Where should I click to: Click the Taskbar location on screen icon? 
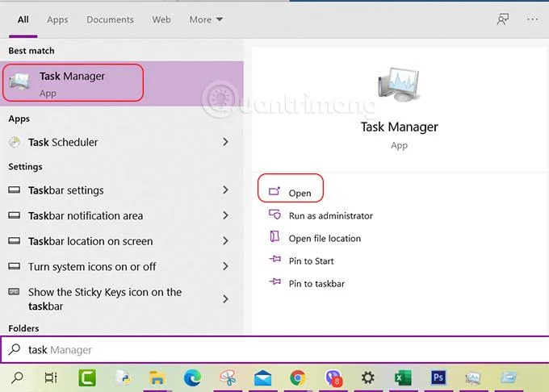(x=14, y=240)
